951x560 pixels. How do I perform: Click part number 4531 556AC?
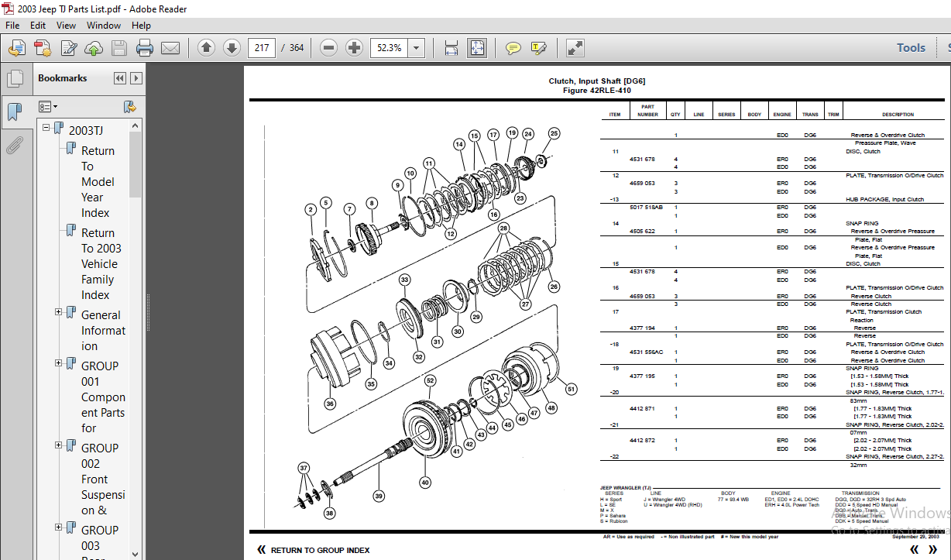[645, 352]
